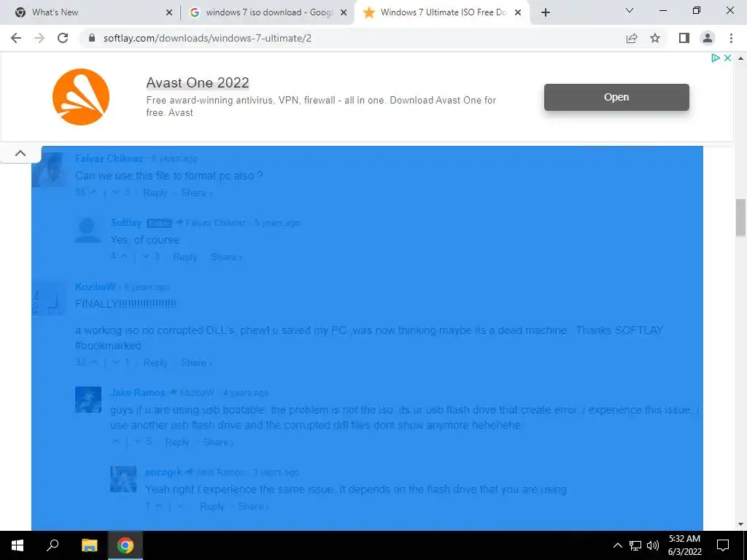The height and width of the screenshot is (560, 747).
Task: Upvote ancogrk's comment
Action: 159,507
